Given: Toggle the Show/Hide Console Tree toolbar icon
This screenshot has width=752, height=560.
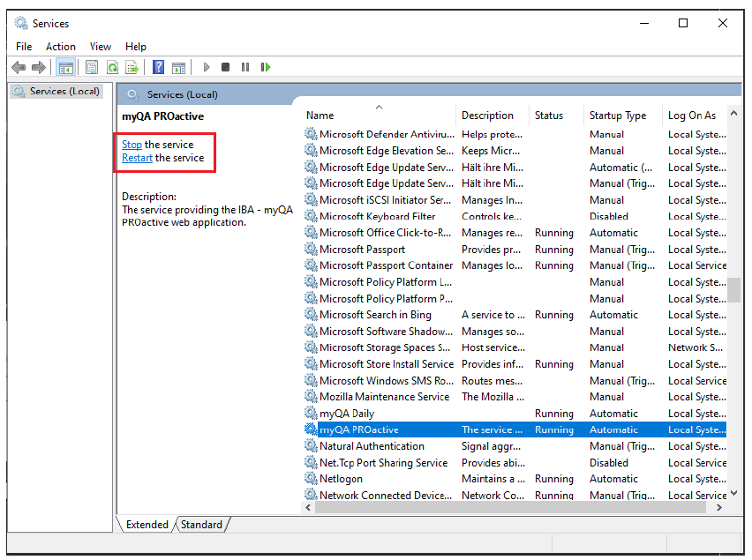Looking at the screenshot, I should pos(65,67).
